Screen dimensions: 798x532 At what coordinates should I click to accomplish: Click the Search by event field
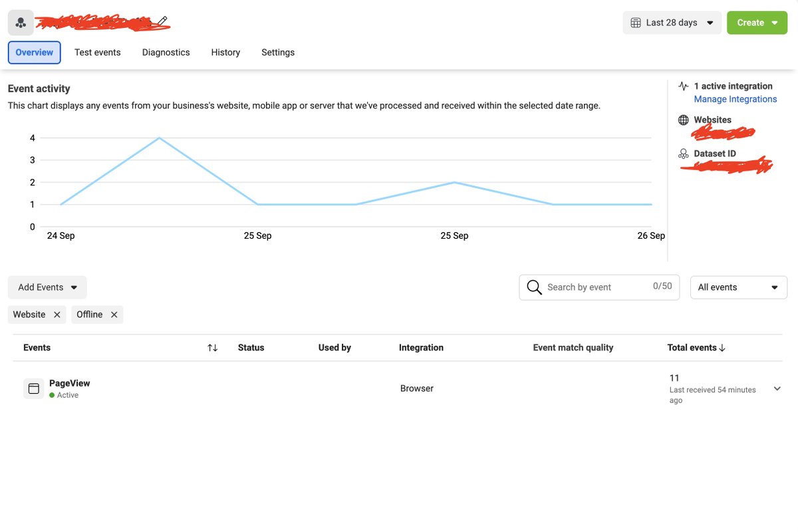(599, 287)
